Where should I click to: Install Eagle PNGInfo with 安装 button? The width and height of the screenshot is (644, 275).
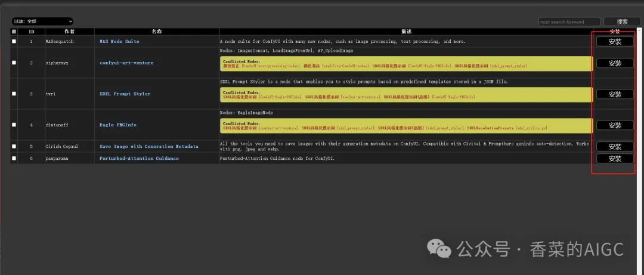point(615,125)
